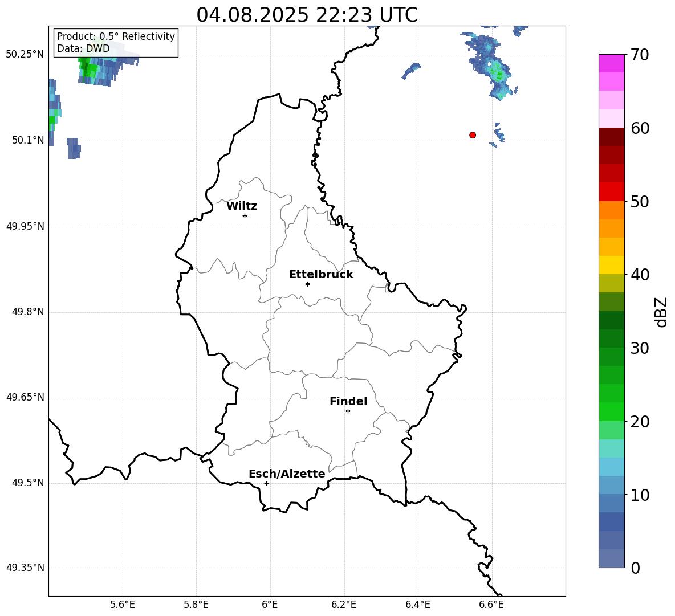
Task: Click the 5.6°E longitude label
Action: [123, 605]
